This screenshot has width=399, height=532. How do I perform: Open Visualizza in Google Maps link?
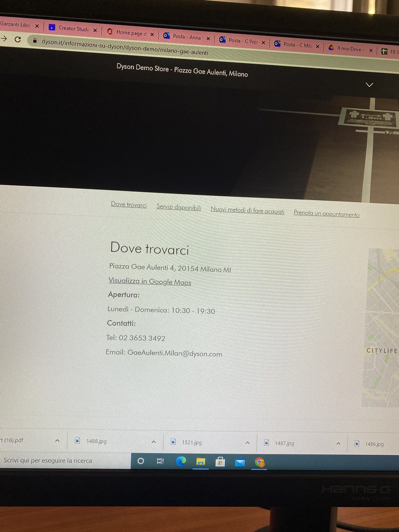tap(150, 282)
